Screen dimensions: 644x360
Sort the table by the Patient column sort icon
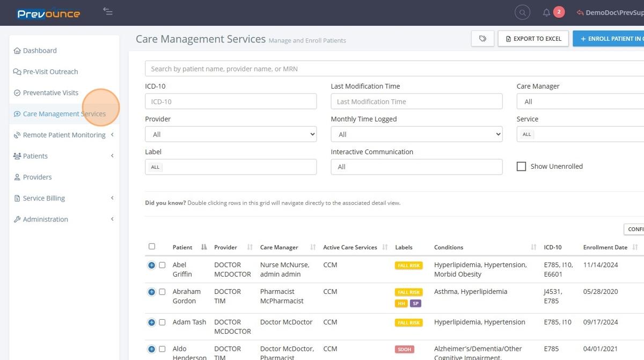tap(204, 247)
